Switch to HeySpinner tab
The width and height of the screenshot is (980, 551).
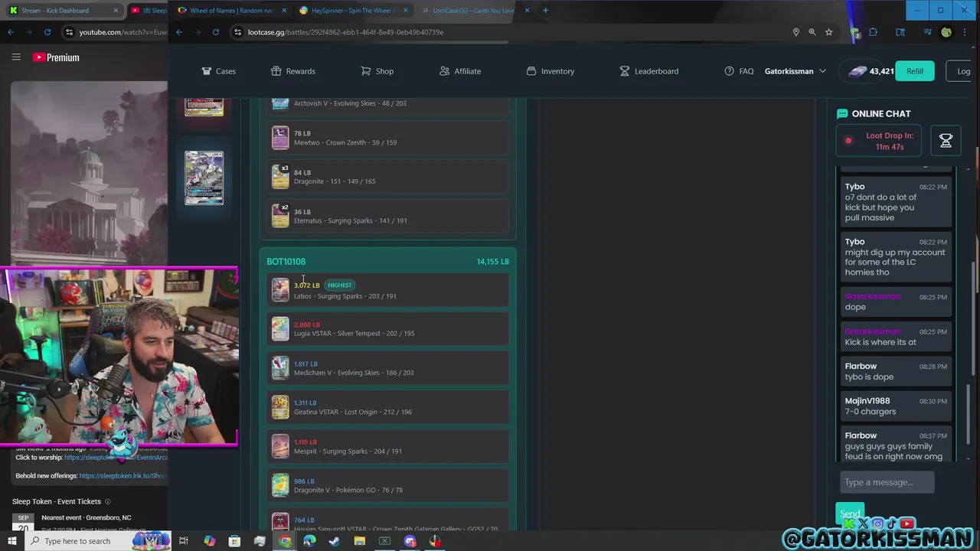point(353,11)
